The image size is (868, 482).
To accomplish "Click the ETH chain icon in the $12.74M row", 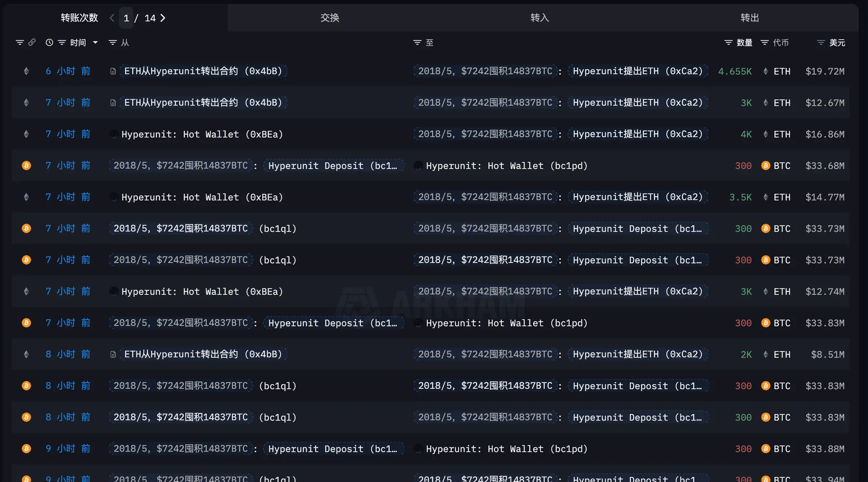I will (x=26, y=291).
